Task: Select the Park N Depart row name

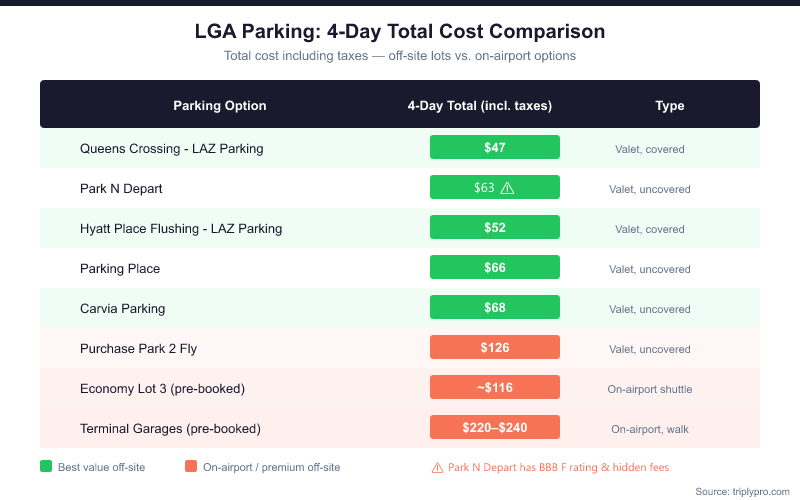Action: click(x=121, y=189)
